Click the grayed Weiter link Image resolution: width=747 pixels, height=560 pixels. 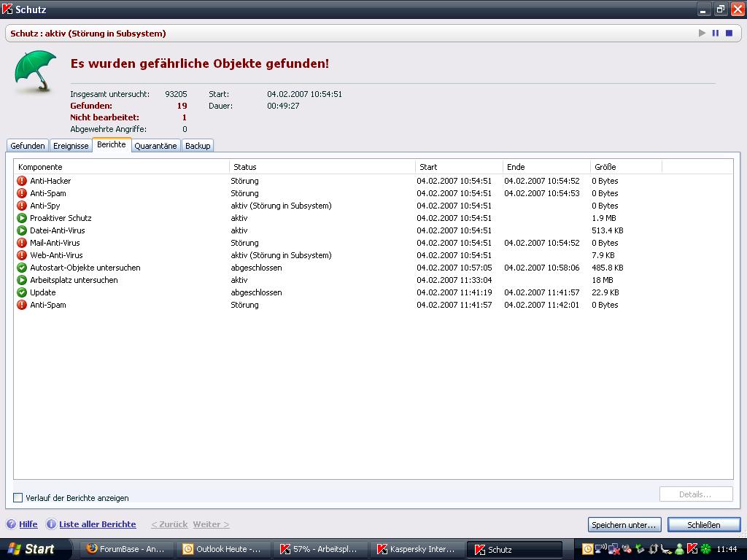coord(211,524)
